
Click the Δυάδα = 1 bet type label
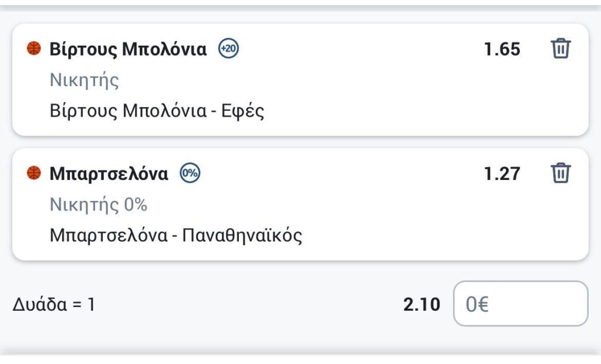point(53,305)
